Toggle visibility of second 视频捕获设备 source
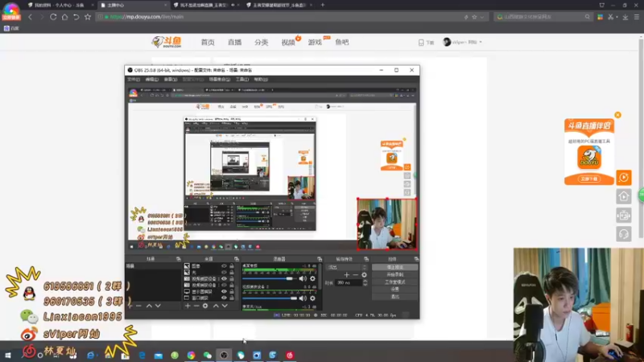 coord(224,285)
